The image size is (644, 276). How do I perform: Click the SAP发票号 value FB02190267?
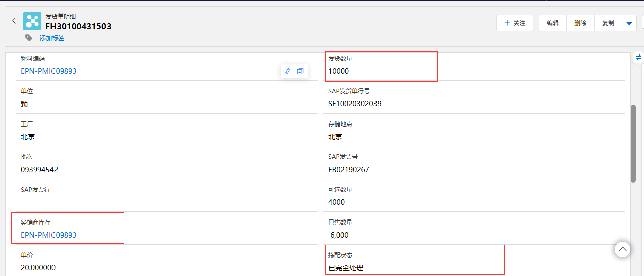coord(348,170)
